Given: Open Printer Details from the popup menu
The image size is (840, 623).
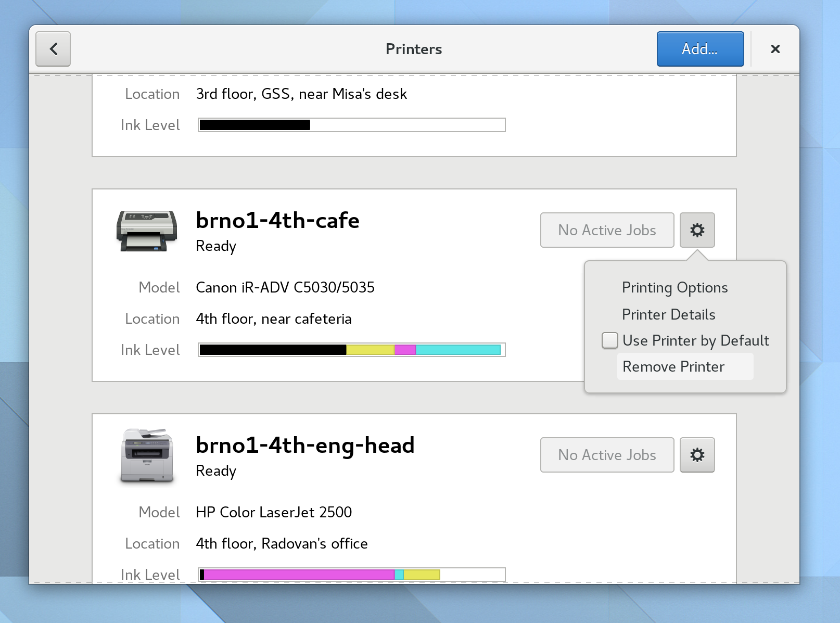Looking at the screenshot, I should (x=668, y=314).
